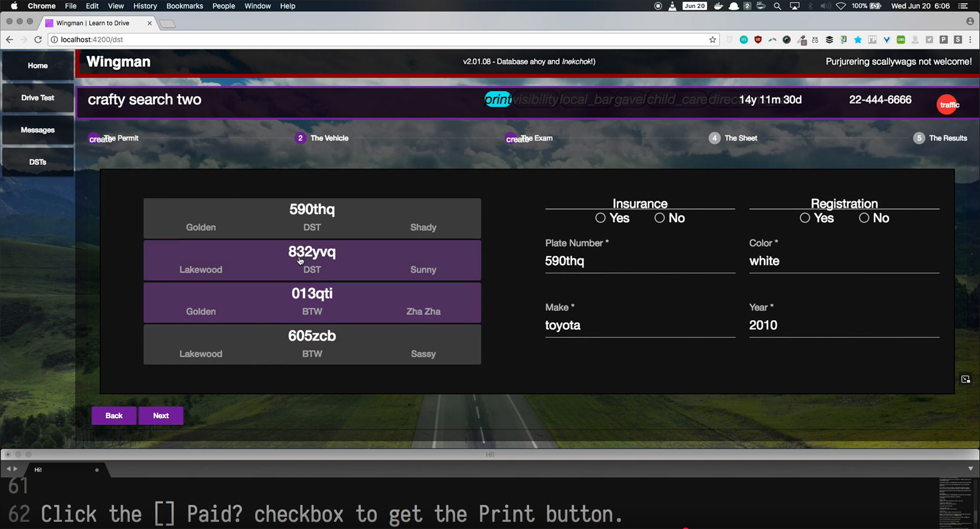The height and width of the screenshot is (529, 980).
Task: Select Insurance Yes radio button
Action: click(600, 218)
